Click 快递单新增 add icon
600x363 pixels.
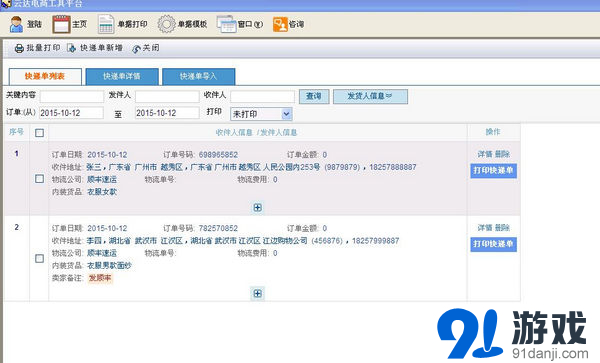(72, 48)
